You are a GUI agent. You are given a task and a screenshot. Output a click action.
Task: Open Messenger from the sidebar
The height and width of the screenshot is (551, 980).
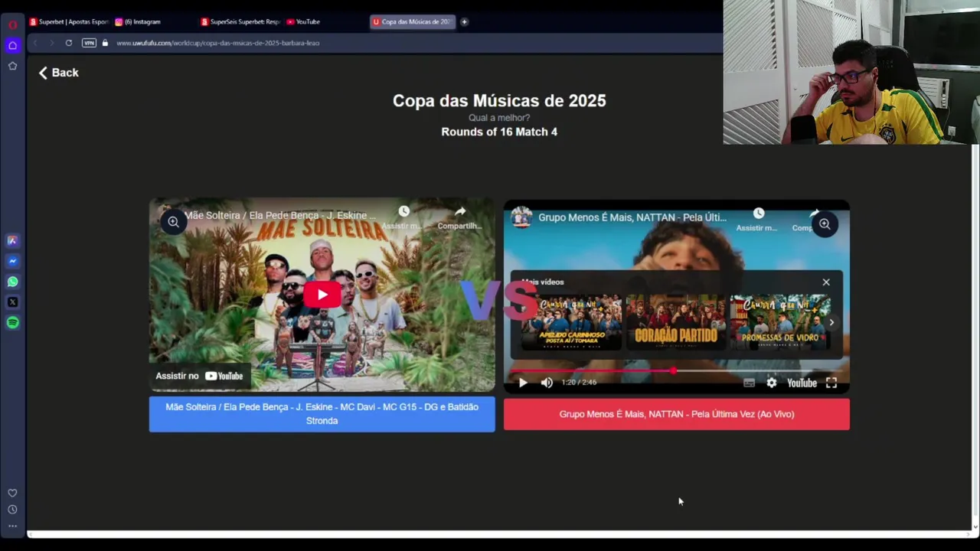(x=12, y=261)
